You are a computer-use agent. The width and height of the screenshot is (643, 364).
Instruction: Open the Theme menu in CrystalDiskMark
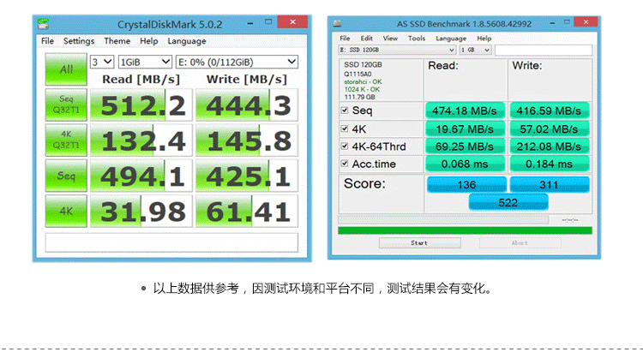117,41
